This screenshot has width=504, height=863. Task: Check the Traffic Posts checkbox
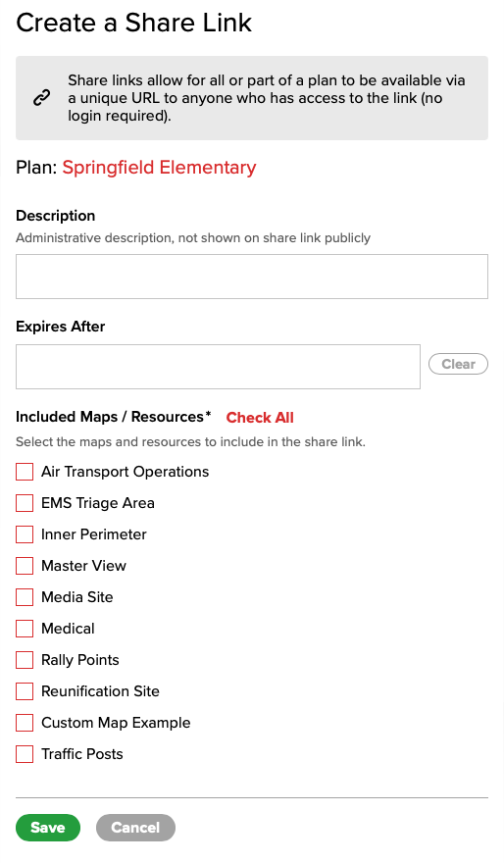point(25,754)
